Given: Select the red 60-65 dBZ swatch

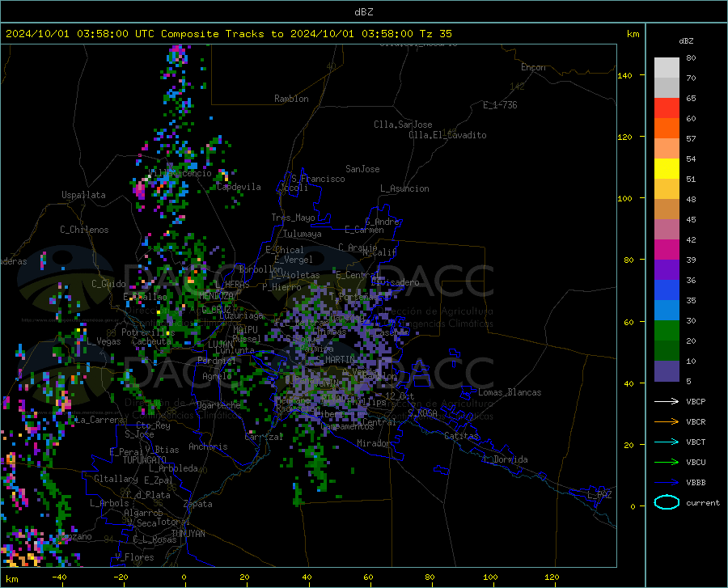Looking at the screenshot, I should 667,108.
